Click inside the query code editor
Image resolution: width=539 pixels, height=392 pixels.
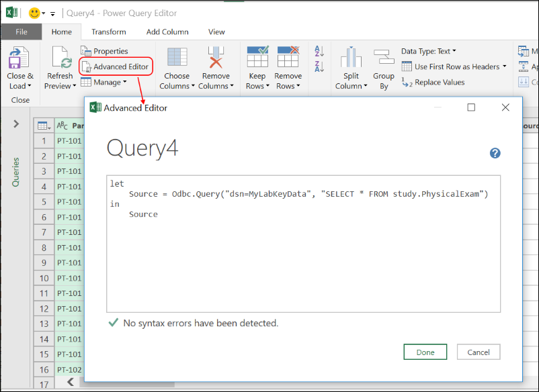click(302, 262)
